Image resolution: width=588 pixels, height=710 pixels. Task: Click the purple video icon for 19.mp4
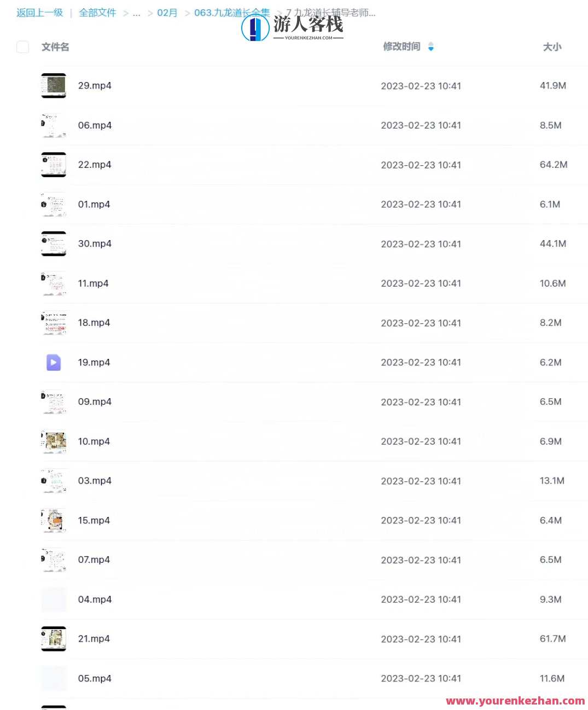54,362
